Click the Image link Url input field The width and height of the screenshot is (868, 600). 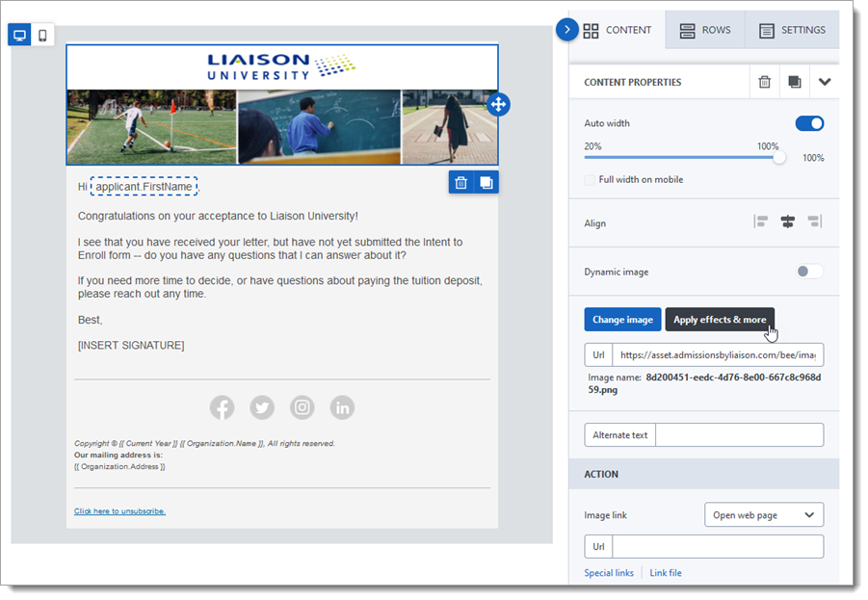[718, 546]
